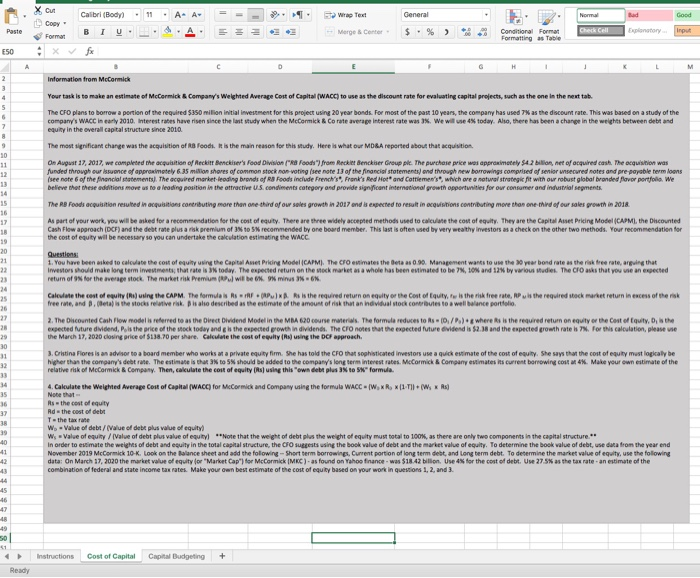
Task: Increase indent
Action: point(291,32)
